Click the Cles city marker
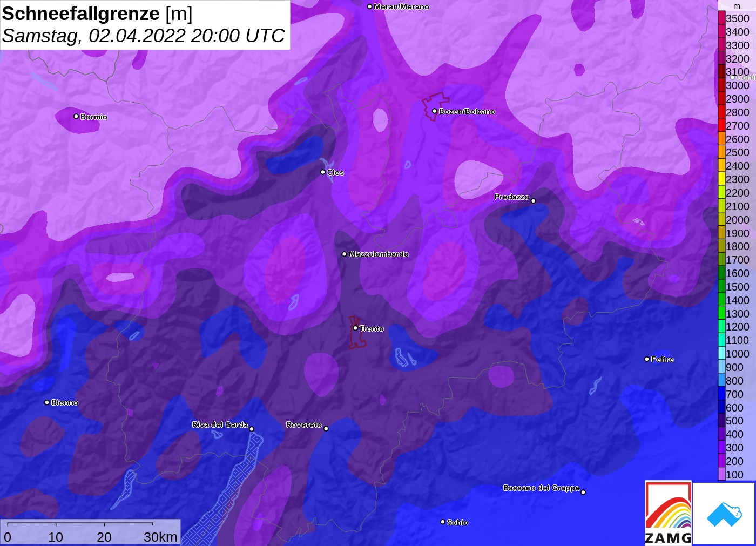The width and height of the screenshot is (756, 546). pos(323,172)
